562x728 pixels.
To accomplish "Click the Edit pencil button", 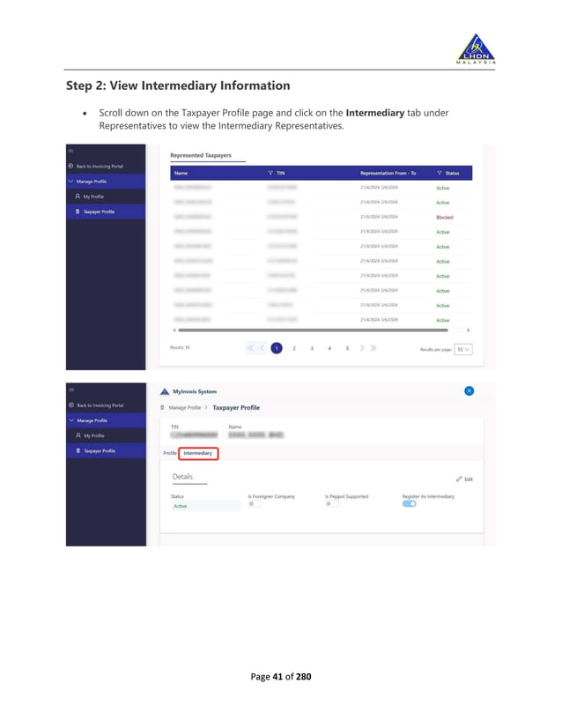I will [x=464, y=479].
